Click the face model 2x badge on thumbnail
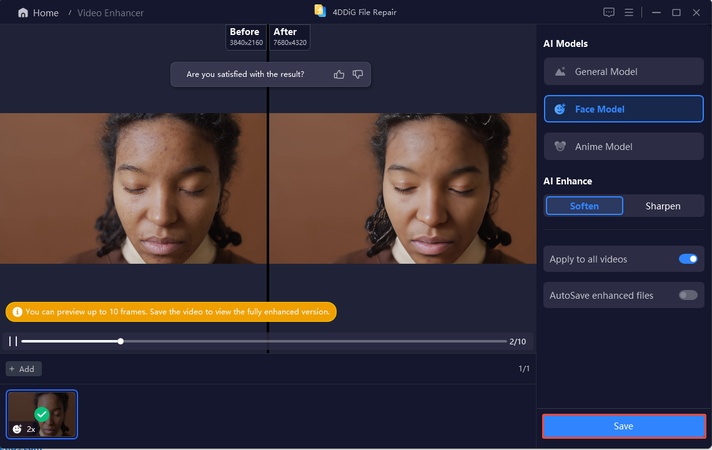 (24, 429)
